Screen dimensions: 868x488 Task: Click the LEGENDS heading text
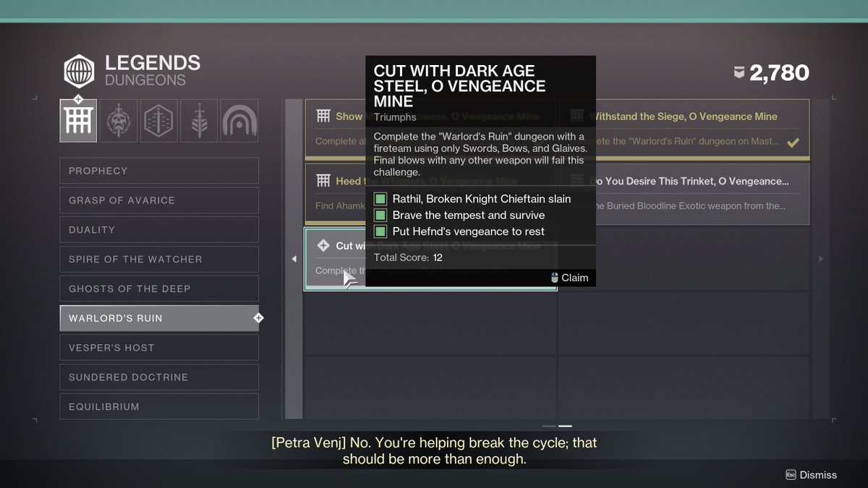[153, 63]
